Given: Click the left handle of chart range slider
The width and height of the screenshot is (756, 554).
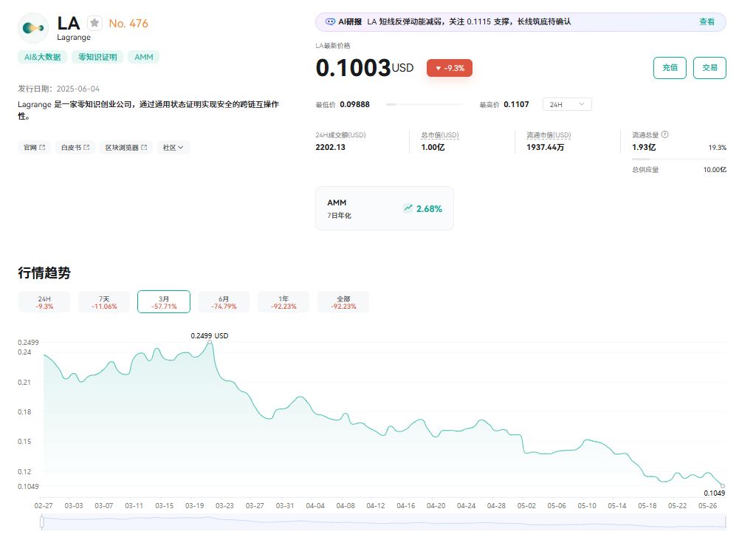Looking at the screenshot, I should point(42,521).
